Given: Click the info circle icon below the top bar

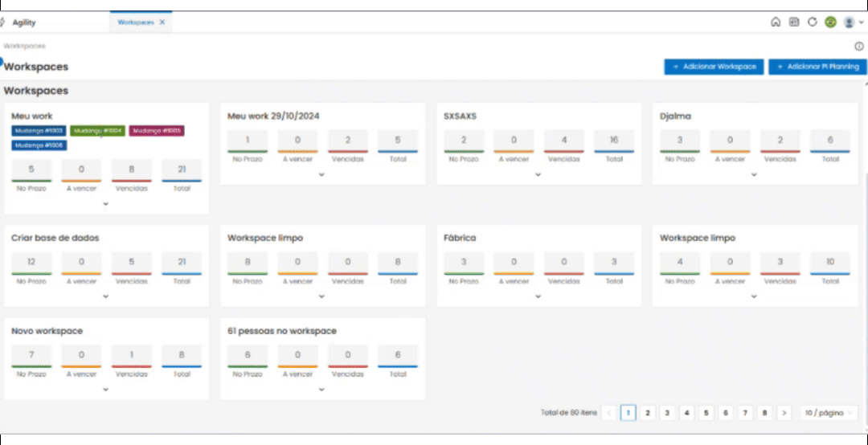Looking at the screenshot, I should (858, 47).
